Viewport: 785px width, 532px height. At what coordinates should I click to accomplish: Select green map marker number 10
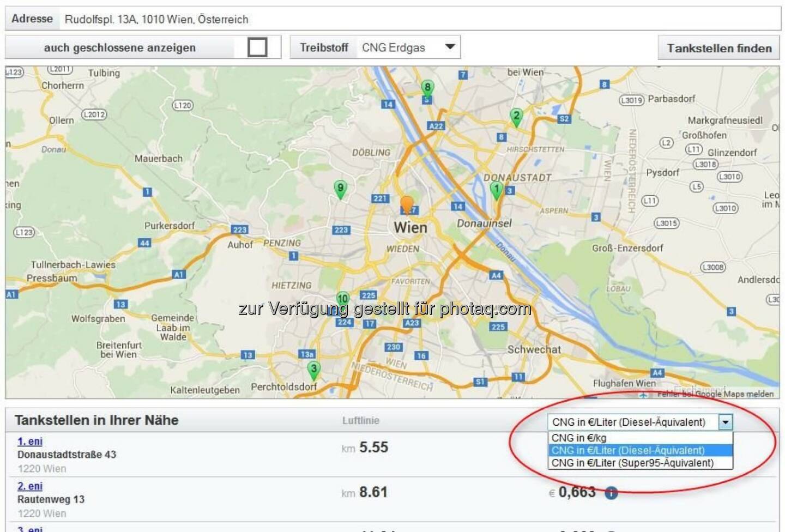click(x=342, y=299)
